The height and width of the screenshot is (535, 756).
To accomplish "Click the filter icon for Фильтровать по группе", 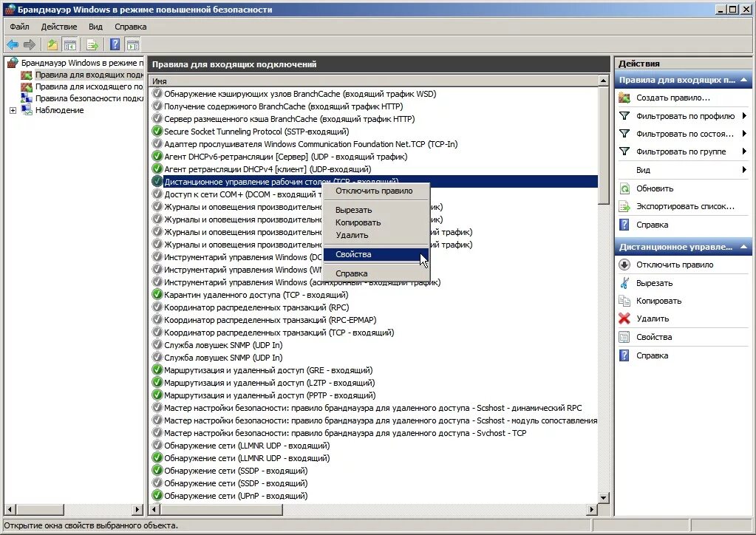I will [624, 151].
